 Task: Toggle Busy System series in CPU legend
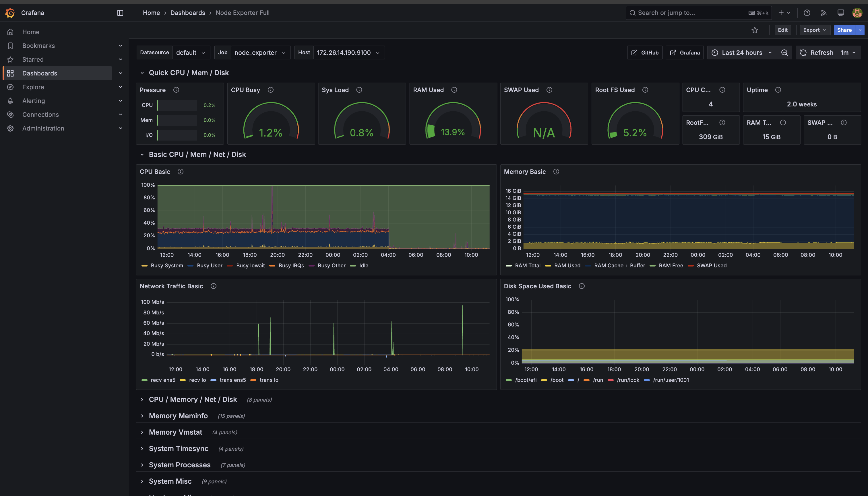click(167, 266)
